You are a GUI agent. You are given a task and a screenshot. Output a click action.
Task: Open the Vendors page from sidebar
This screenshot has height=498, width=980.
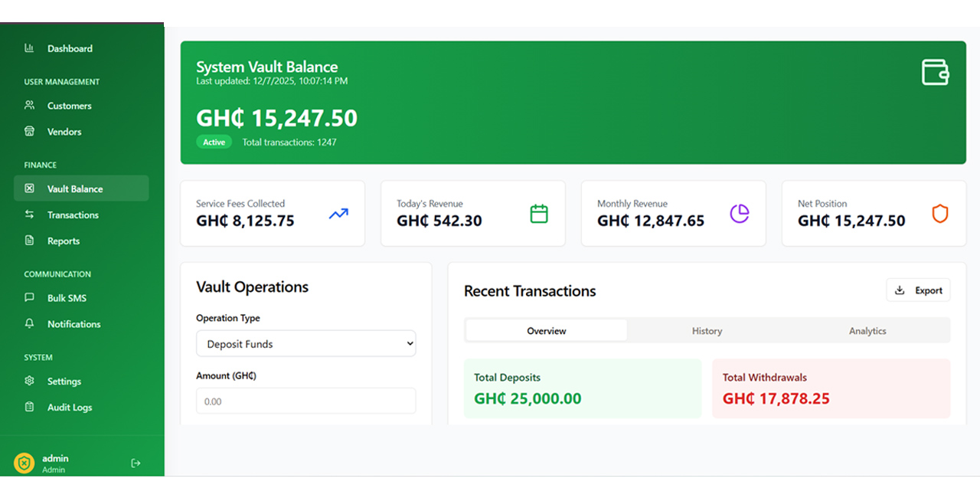coord(29,131)
